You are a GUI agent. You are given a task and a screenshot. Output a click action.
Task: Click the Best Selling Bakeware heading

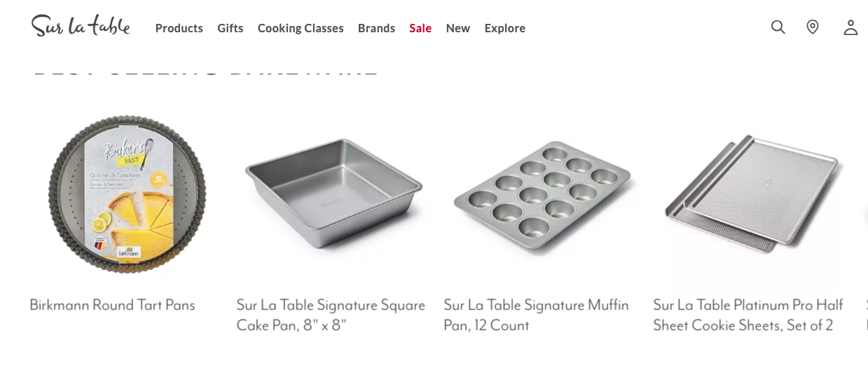206,71
